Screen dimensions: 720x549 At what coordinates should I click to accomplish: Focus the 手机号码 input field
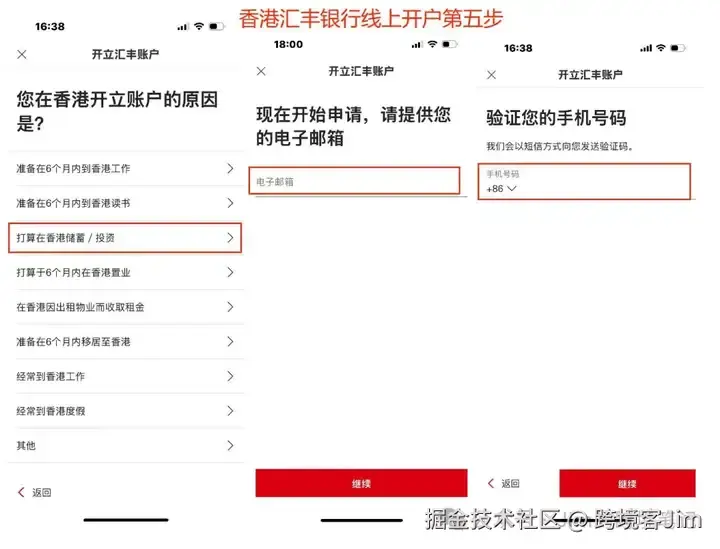click(584, 181)
